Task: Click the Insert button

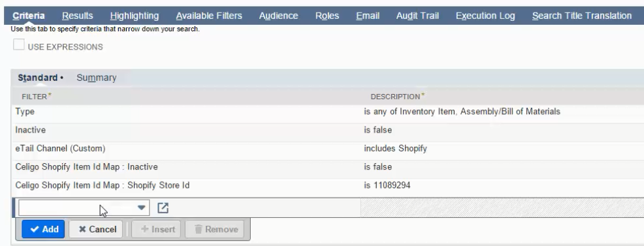Action: (x=156, y=229)
